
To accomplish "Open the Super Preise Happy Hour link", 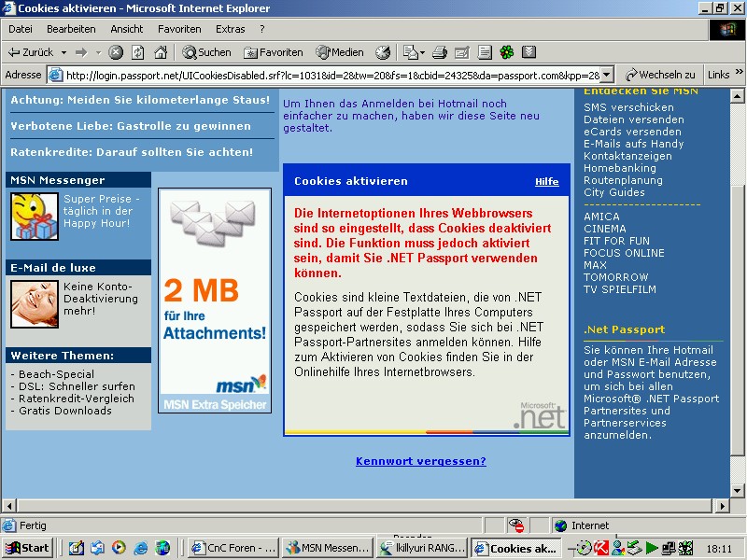I will click(x=102, y=211).
